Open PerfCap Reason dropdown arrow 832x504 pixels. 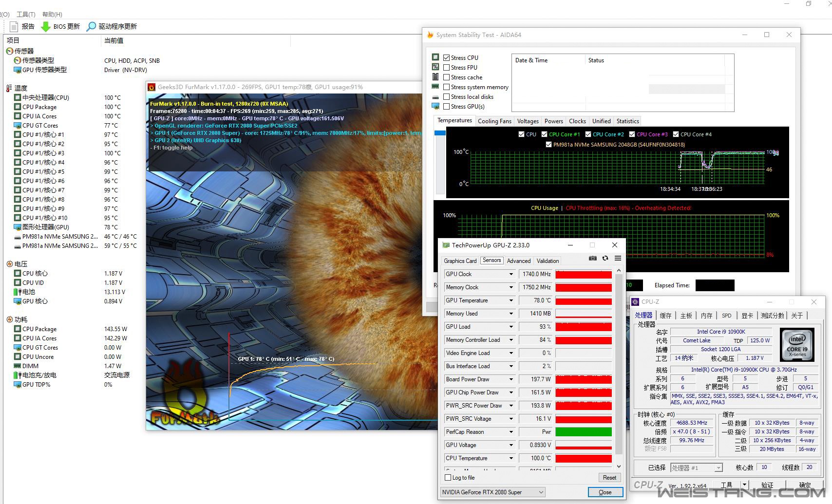(511, 432)
